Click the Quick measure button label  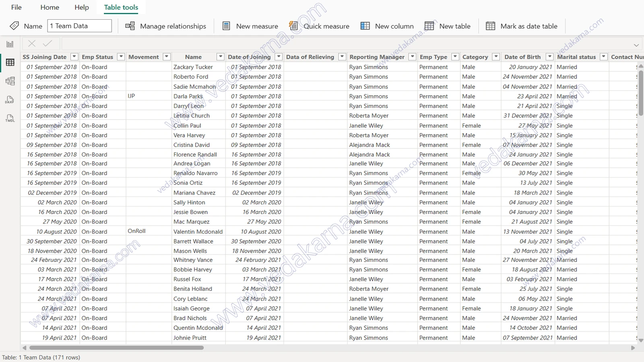point(326,26)
